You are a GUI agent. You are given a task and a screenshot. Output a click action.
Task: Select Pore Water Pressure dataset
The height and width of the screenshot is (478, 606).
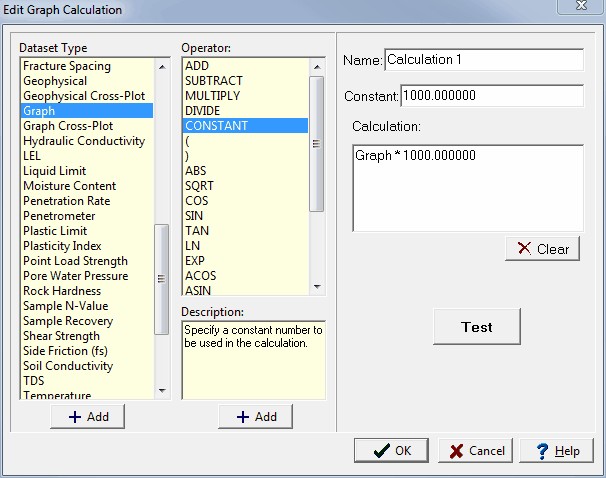[x=75, y=276]
